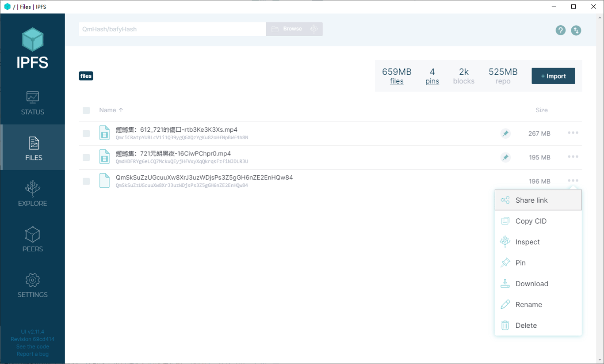This screenshot has height=364, width=604.
Task: Click the Import button
Action: click(x=553, y=76)
